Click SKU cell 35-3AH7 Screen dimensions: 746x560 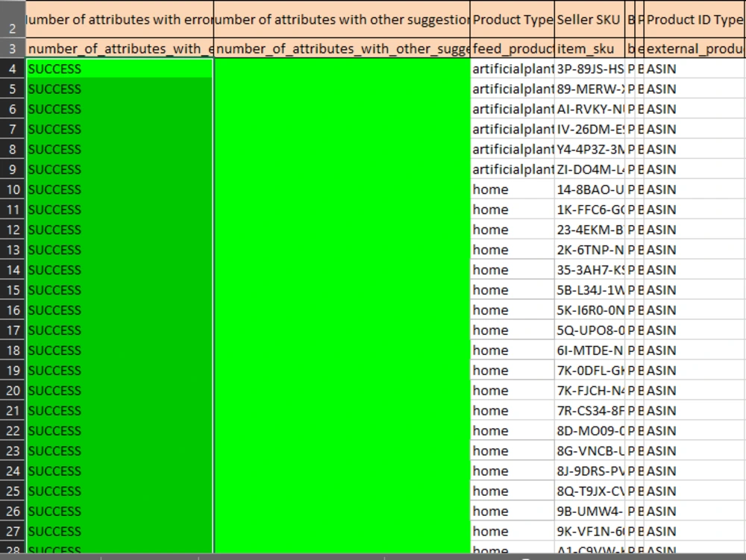click(x=589, y=270)
